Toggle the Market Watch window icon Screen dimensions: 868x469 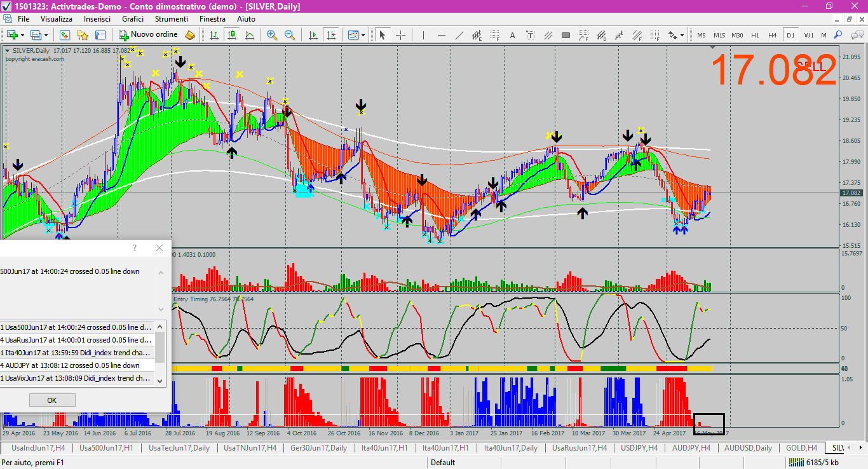64,35
